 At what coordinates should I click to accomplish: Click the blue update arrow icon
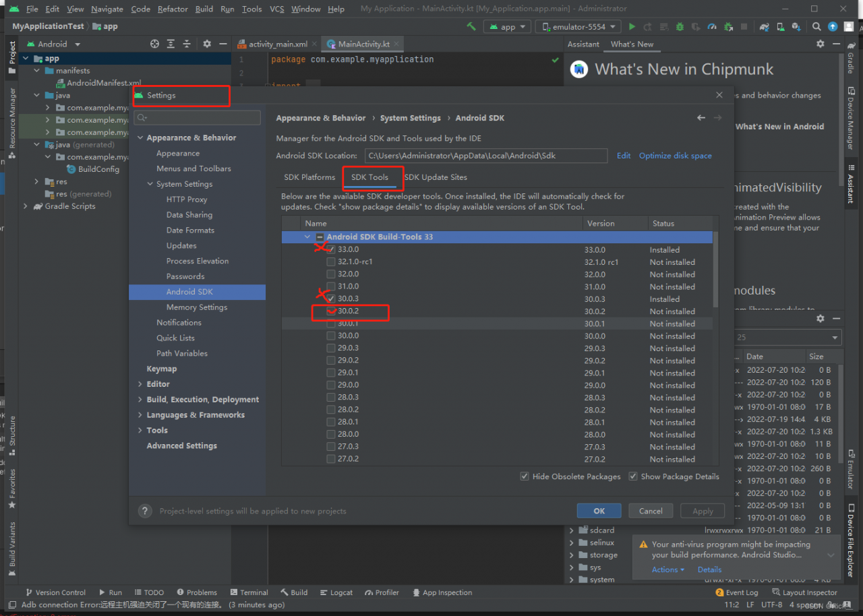(833, 26)
